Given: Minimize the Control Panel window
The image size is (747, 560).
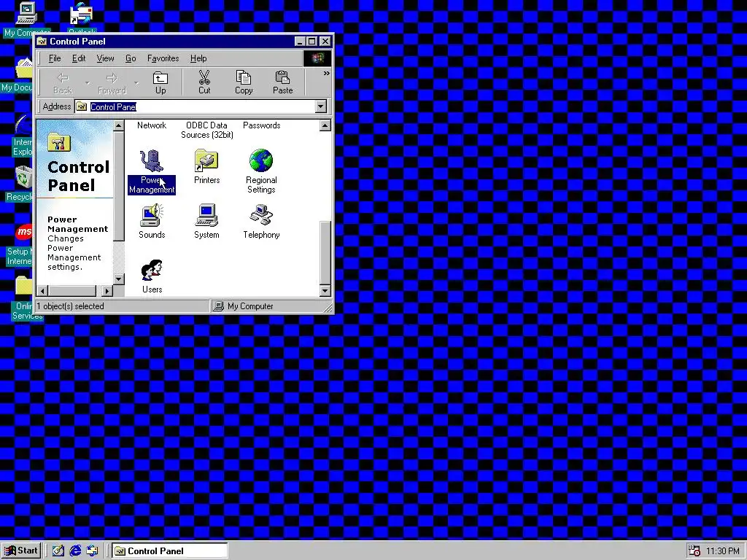Looking at the screenshot, I should point(300,42).
